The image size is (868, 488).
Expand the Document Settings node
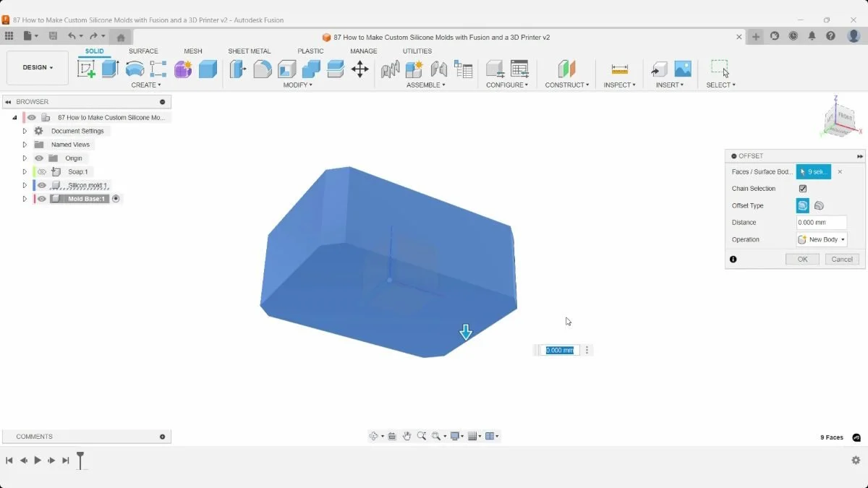click(25, 131)
